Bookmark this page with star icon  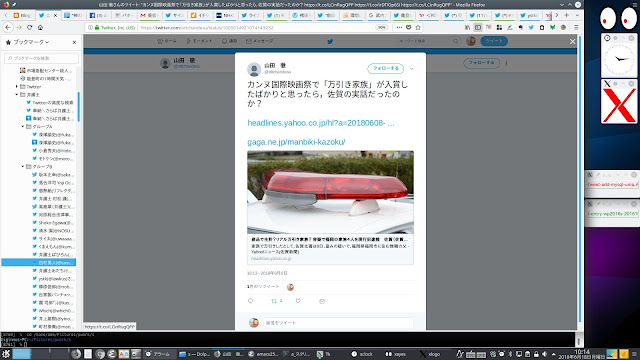click(x=418, y=27)
